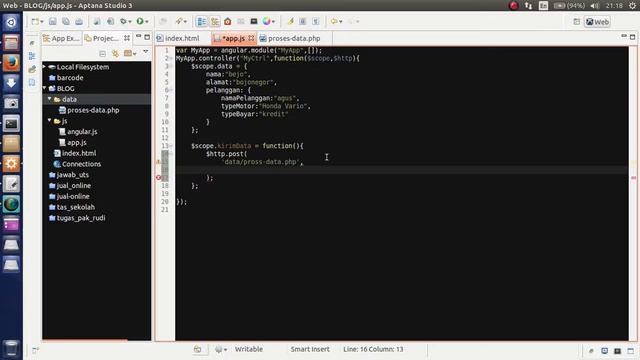Place cursor on empty editor line 16
Viewport: 640px width, 360px height.
402,170
